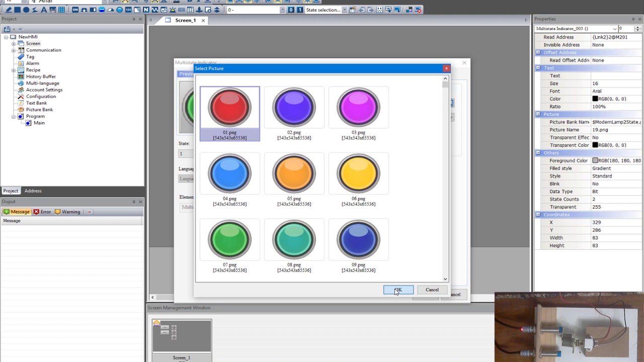Open Alarm item in project tree
The width and height of the screenshot is (644, 362).
point(32,63)
